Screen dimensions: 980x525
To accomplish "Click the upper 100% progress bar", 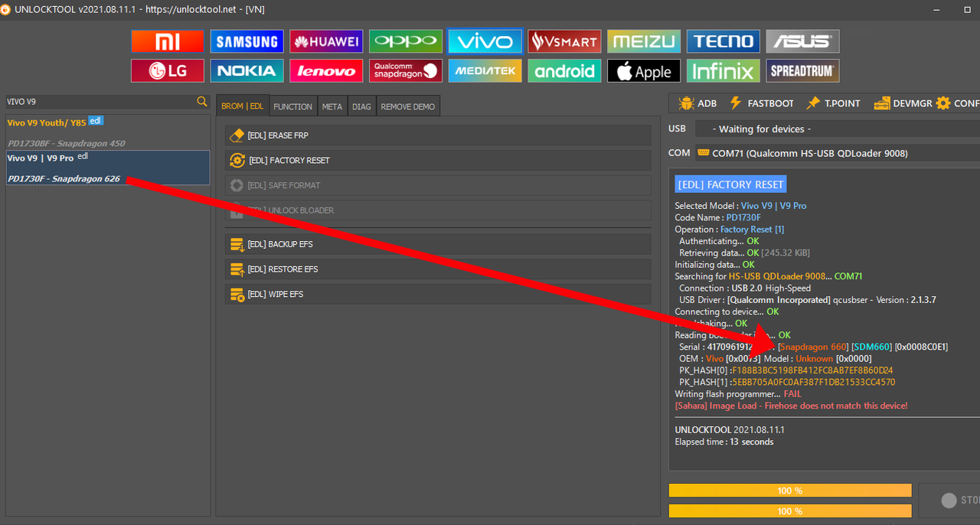I will [790, 491].
